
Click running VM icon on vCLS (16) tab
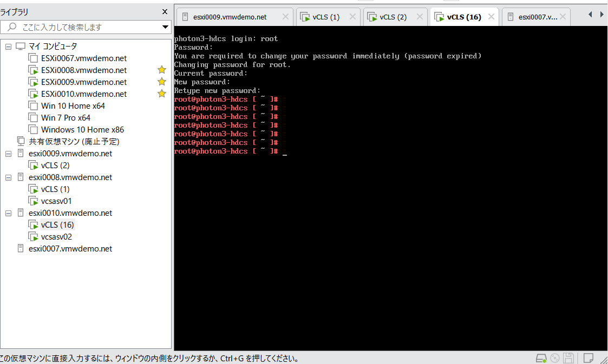(x=439, y=17)
